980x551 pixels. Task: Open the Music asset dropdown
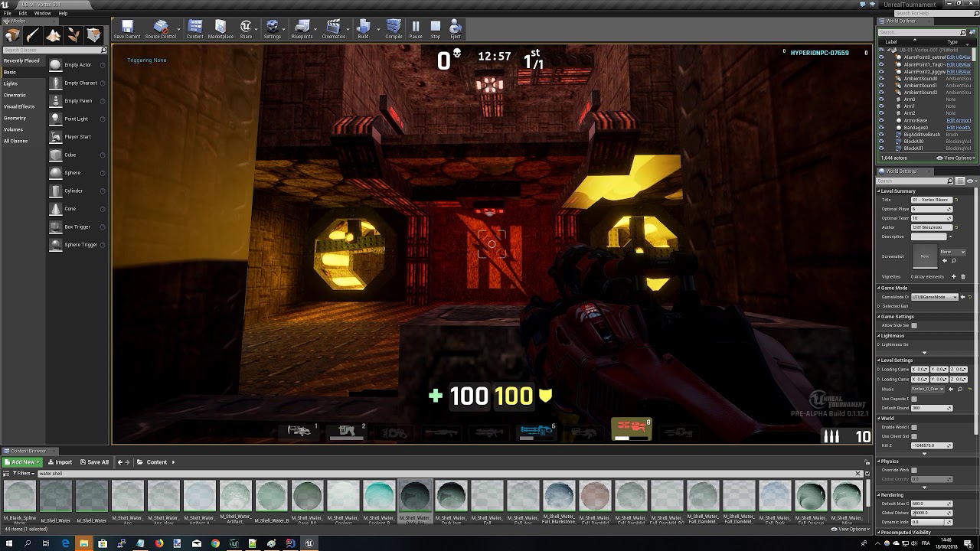[x=928, y=390]
